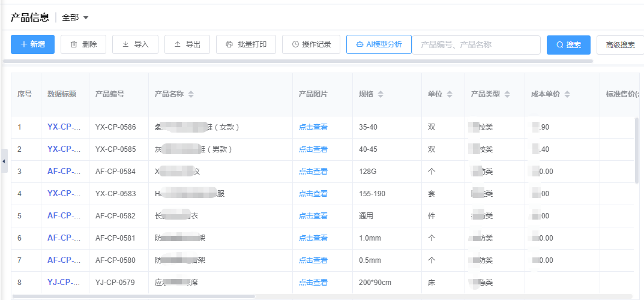Click 点击查看 for AF-CP-0581
Viewport: 644px width, 300px height.
[313, 238]
